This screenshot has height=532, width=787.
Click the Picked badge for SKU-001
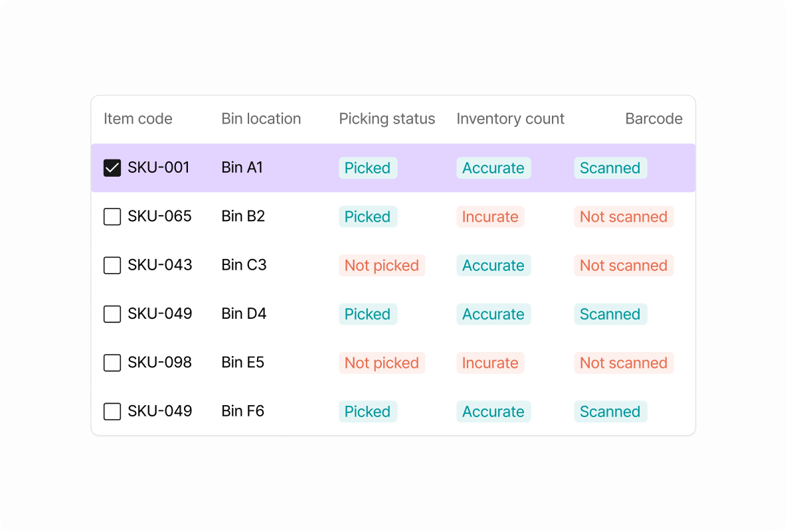(367, 168)
